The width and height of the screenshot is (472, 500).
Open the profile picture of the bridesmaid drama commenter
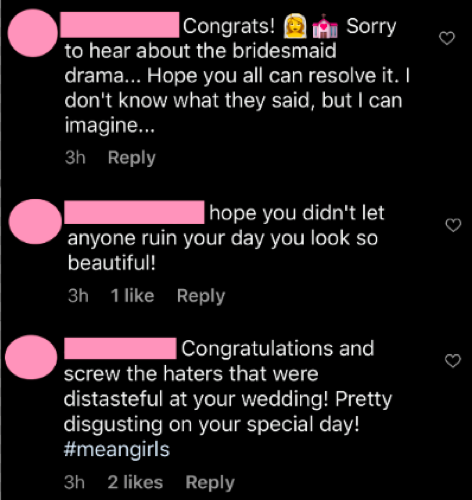(33, 33)
